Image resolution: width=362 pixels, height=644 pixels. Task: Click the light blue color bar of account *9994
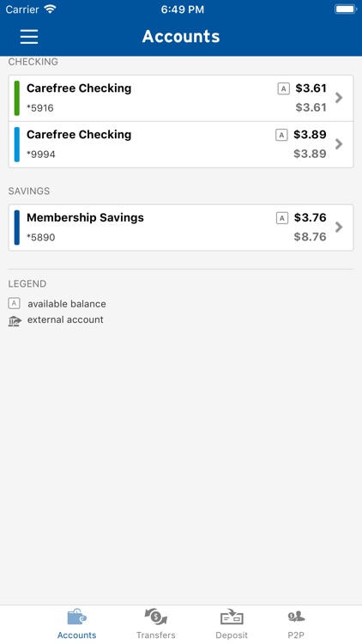(x=17, y=144)
